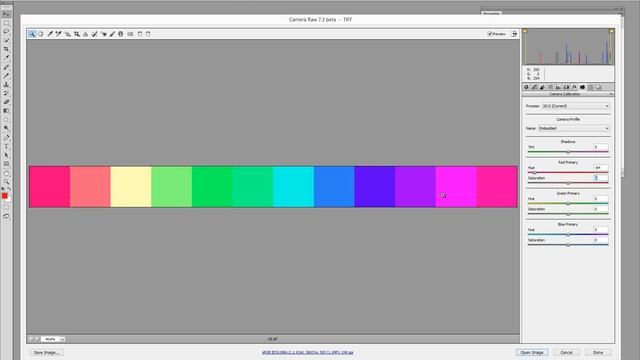Click the Red Primary Saturation value field

point(601,178)
